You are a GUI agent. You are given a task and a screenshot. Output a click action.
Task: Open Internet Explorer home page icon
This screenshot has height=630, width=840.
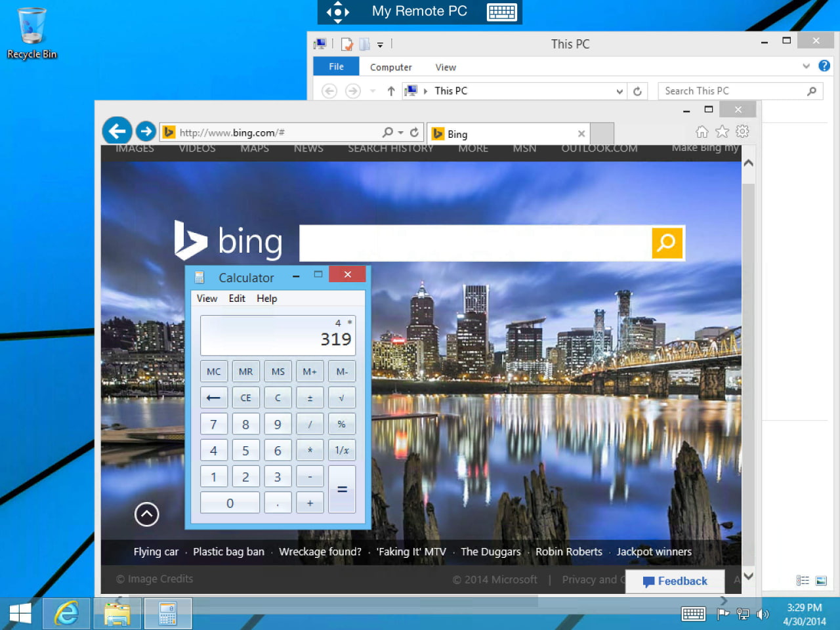(x=702, y=132)
